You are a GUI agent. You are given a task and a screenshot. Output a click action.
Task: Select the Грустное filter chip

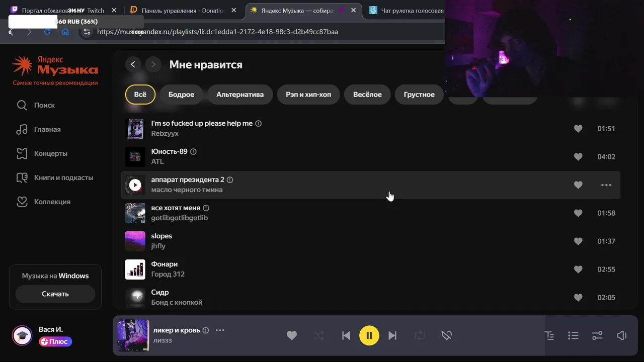click(x=419, y=95)
